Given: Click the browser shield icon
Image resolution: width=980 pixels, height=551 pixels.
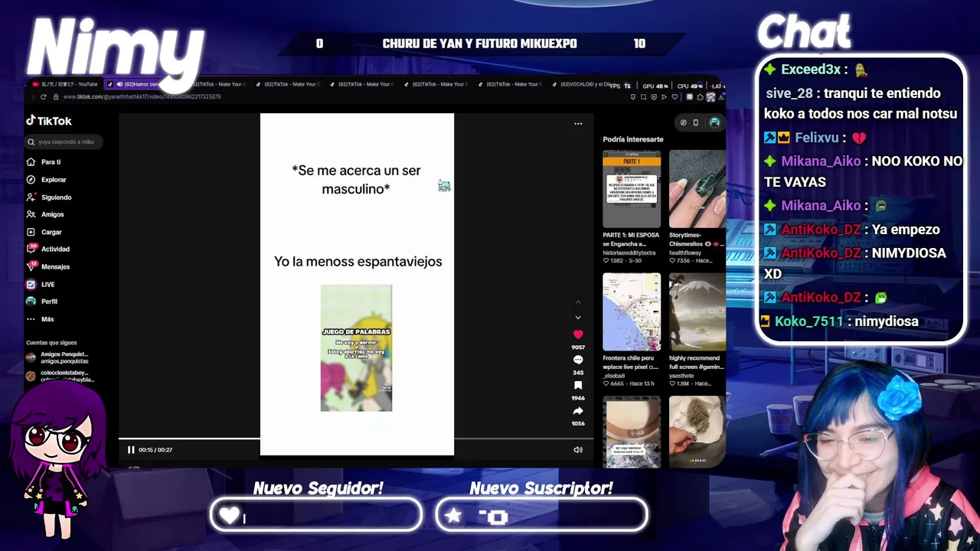Looking at the screenshot, I should [654, 97].
